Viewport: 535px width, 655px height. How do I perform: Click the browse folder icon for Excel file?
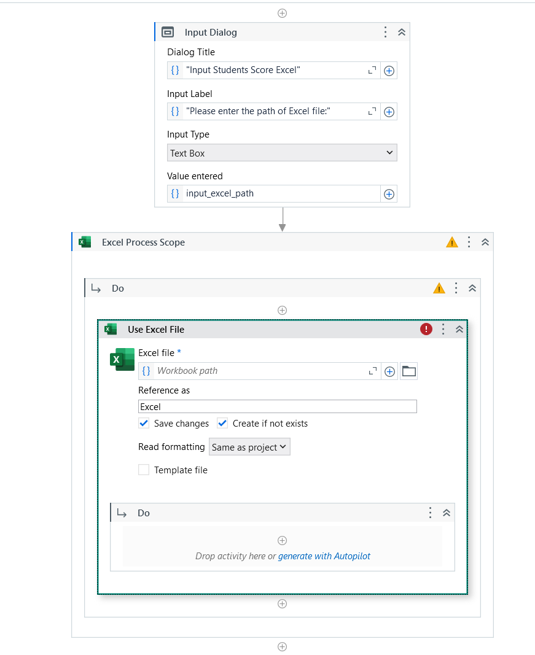tap(408, 371)
